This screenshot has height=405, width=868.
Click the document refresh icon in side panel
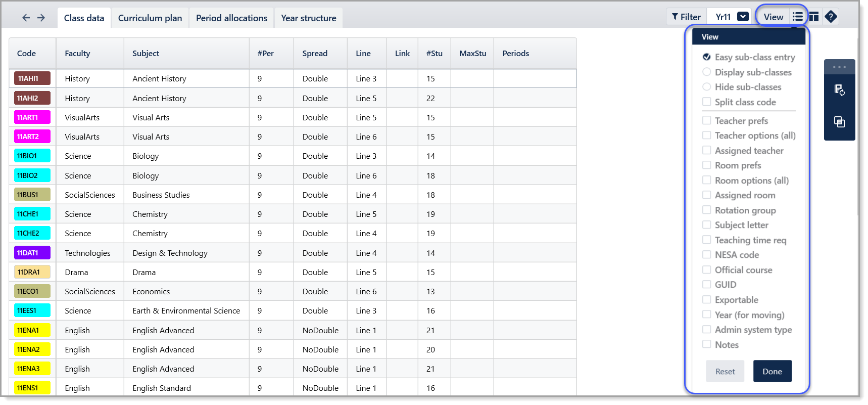(839, 90)
